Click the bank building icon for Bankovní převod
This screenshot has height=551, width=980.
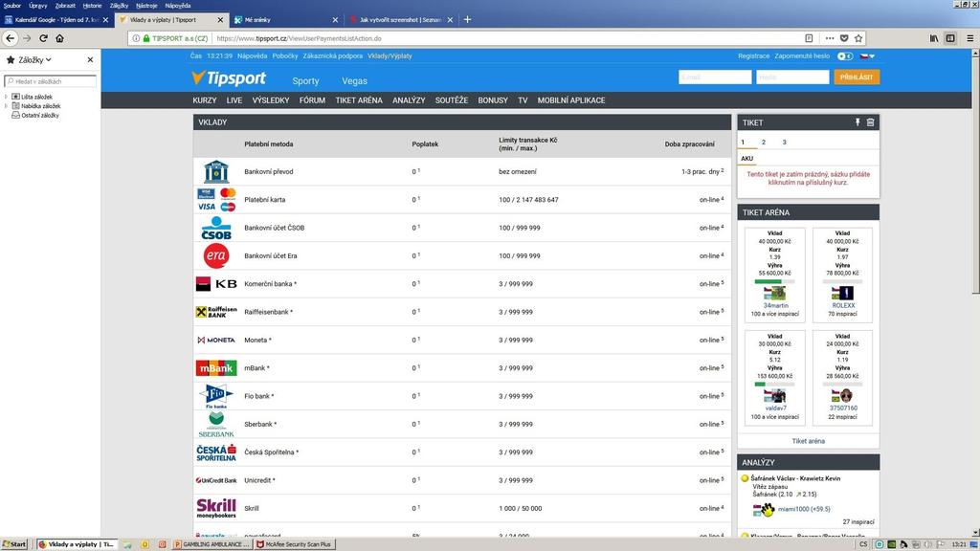(x=216, y=171)
